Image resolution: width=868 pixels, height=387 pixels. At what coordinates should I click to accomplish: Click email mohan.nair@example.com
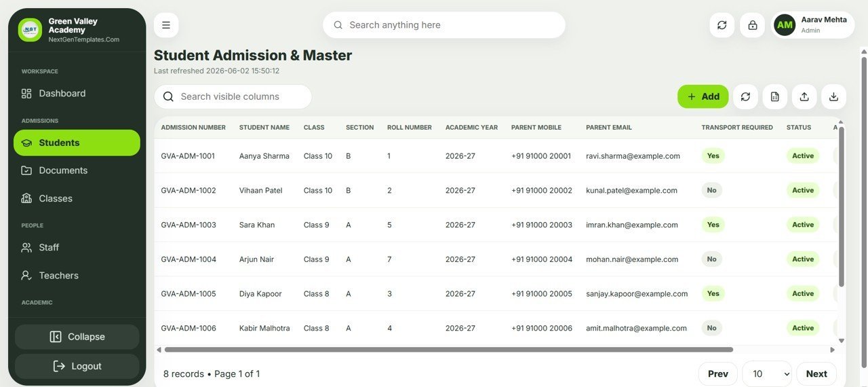click(x=632, y=259)
